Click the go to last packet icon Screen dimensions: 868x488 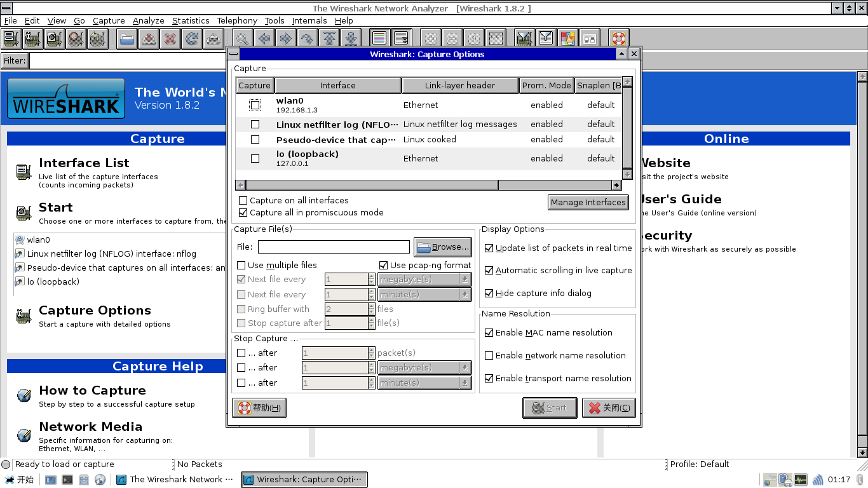tap(351, 39)
